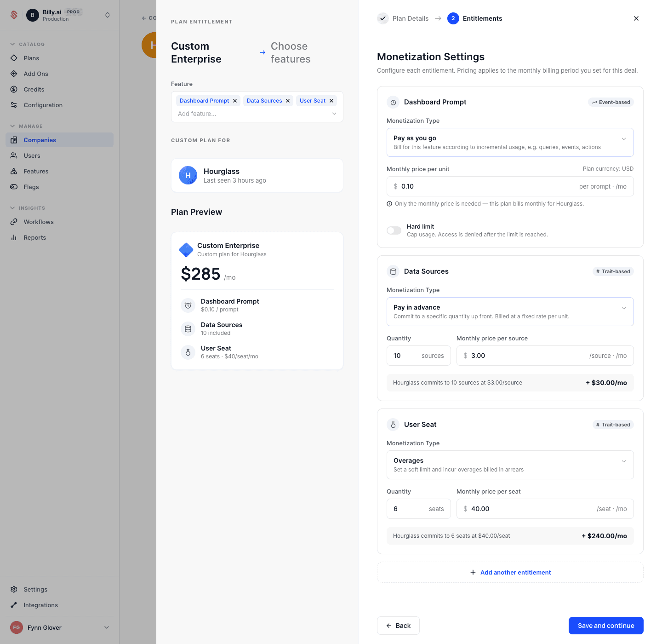Screen dimensions: 662x644
Task: Open User Seat monetization type dropdown
Action: click(510, 465)
